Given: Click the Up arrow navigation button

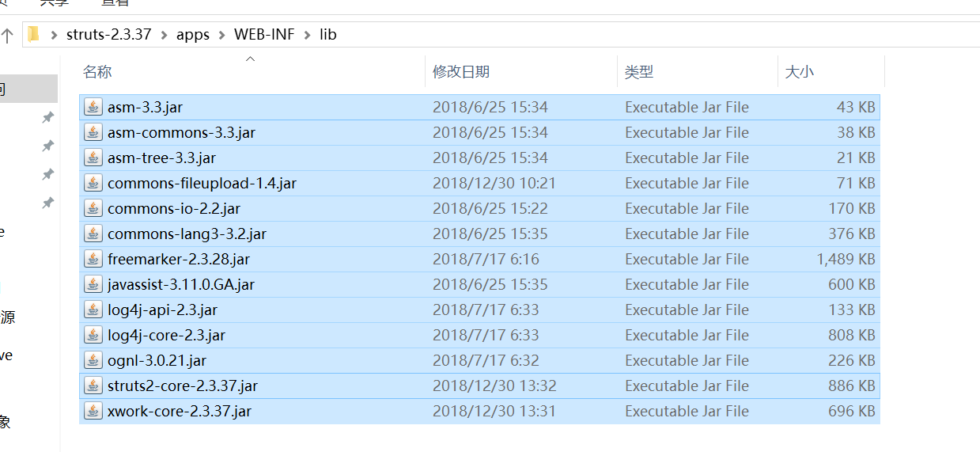Looking at the screenshot, I should coord(7,35).
